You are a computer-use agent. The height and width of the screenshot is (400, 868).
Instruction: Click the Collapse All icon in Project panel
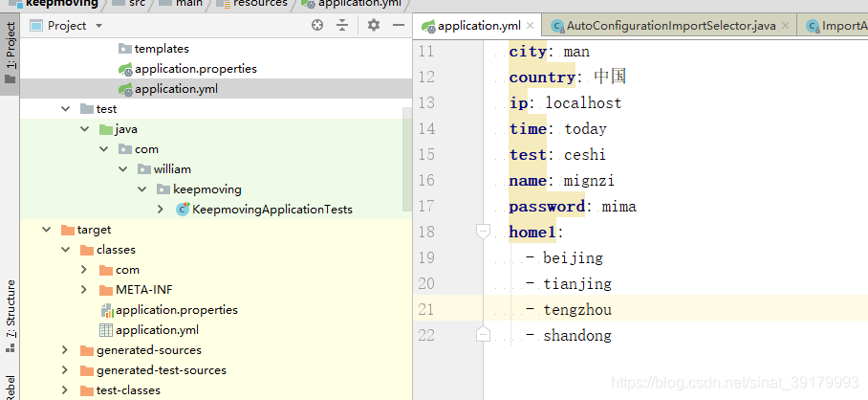[x=342, y=25]
